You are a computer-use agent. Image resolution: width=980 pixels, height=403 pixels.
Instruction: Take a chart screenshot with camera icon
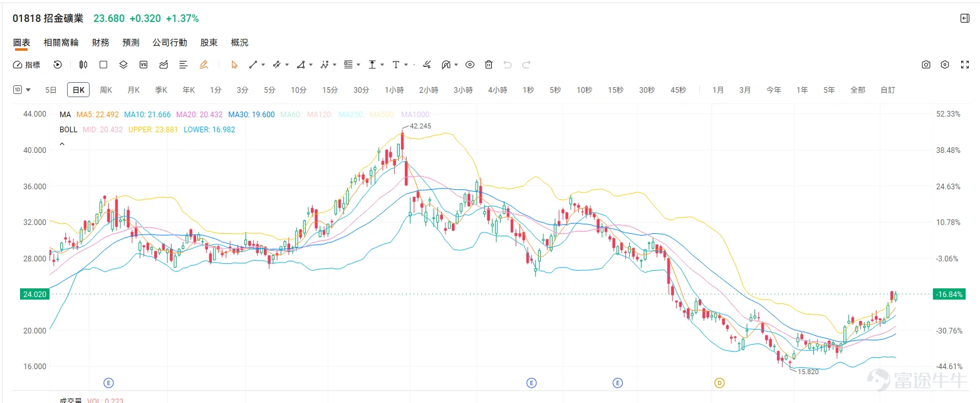(926, 65)
